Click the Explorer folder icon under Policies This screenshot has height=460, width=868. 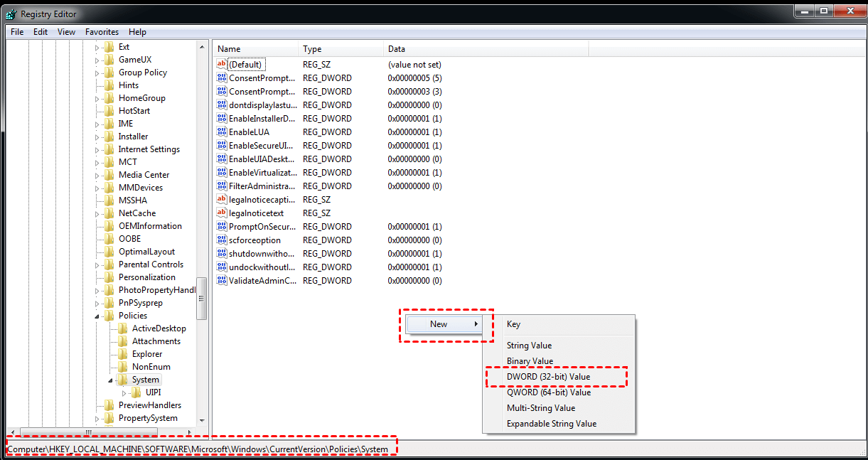coord(122,354)
